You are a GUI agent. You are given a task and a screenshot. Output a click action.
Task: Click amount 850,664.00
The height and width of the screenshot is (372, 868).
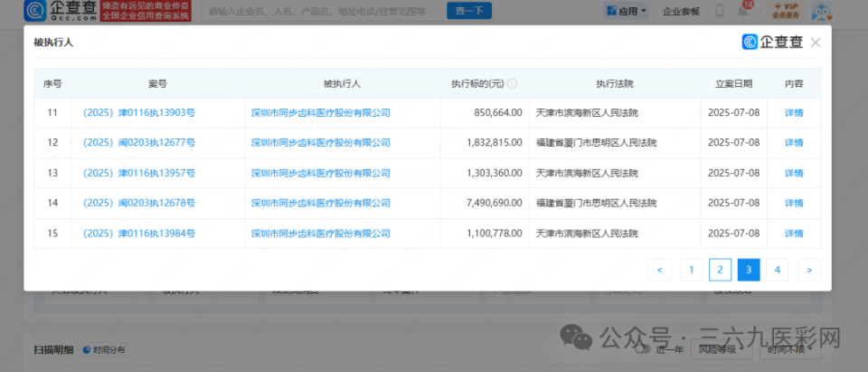click(x=498, y=112)
